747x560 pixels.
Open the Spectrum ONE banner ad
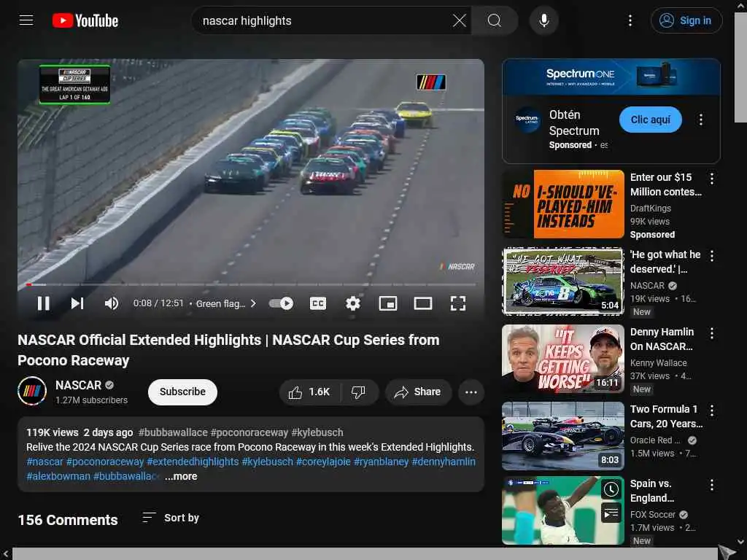point(611,77)
